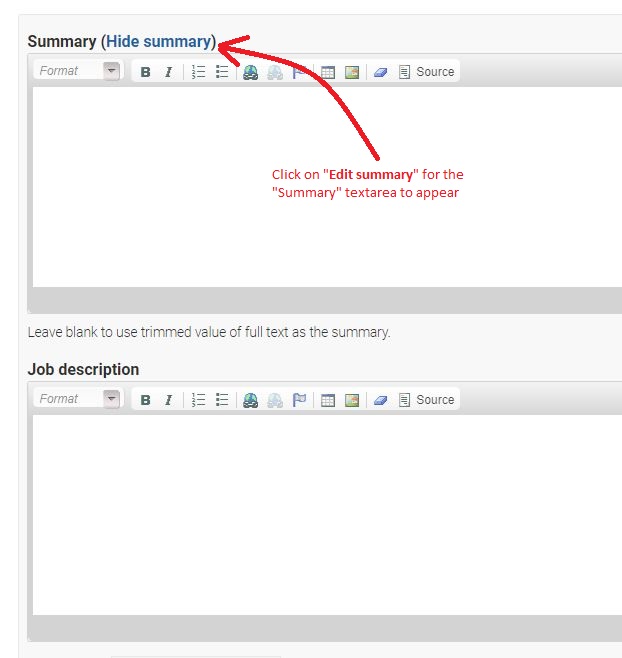Image resolution: width=622 pixels, height=658 pixels.
Task: Switch Job description editor to Source view
Action: 426,400
